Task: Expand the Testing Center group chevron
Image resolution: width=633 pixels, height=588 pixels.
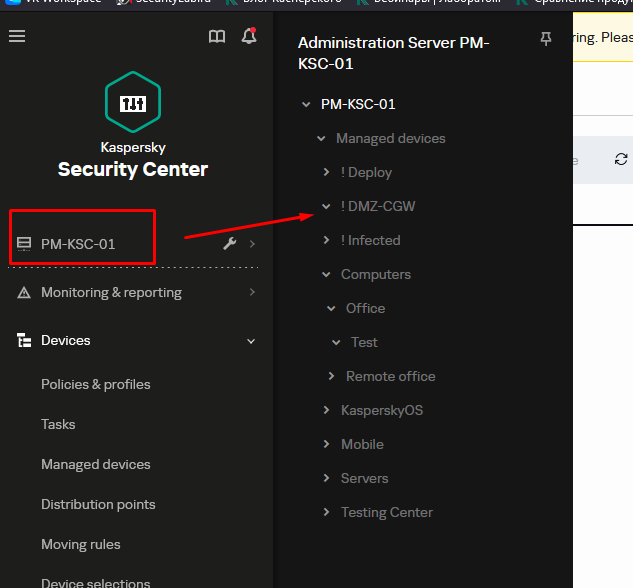Action: click(326, 512)
